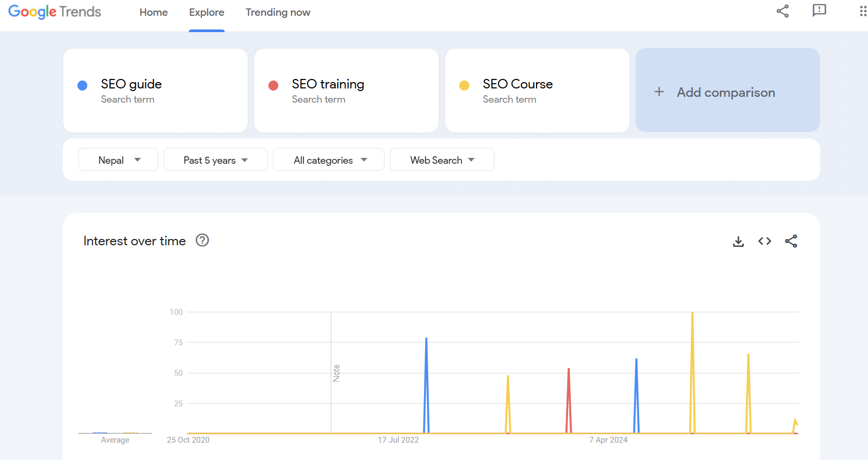Open the Home tab
Screen dimensions: 868x460
point(154,12)
